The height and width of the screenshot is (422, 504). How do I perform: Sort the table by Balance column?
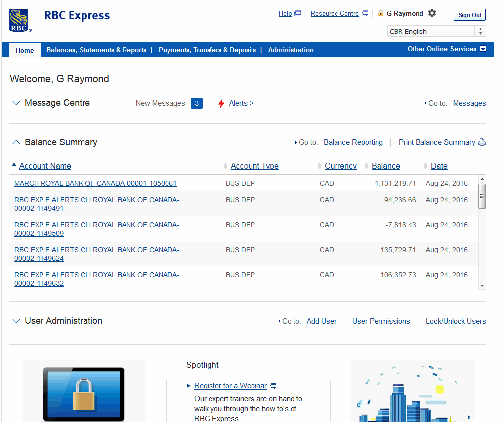click(385, 166)
